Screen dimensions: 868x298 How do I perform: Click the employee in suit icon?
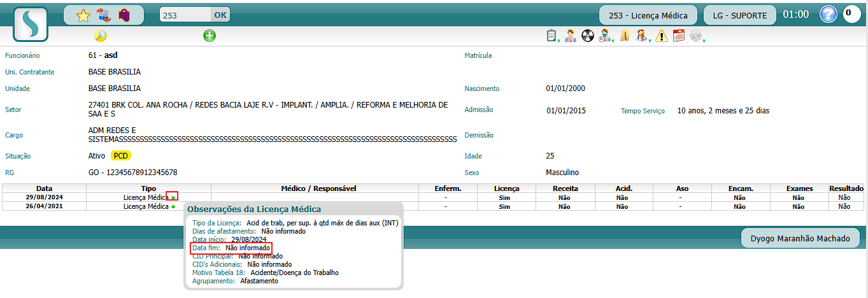point(571,36)
